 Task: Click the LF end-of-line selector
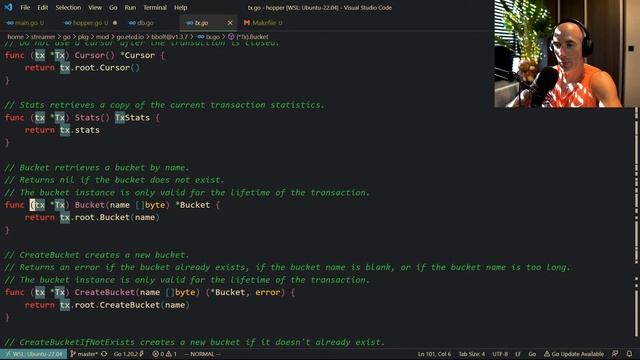[x=518, y=354]
